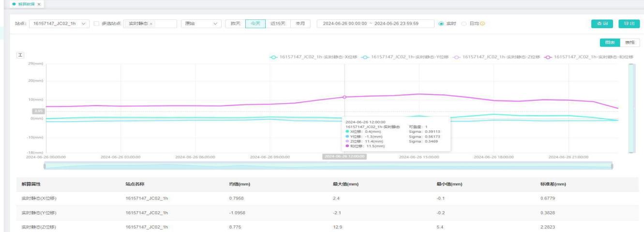Select the 近15天 time range
This screenshot has height=232, width=644.
[278, 23]
